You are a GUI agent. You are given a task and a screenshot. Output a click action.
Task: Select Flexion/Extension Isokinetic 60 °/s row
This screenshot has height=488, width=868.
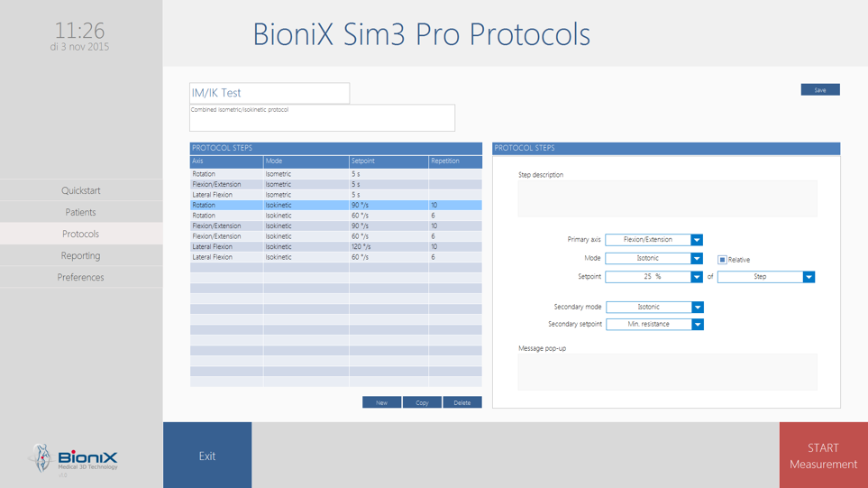pos(336,236)
